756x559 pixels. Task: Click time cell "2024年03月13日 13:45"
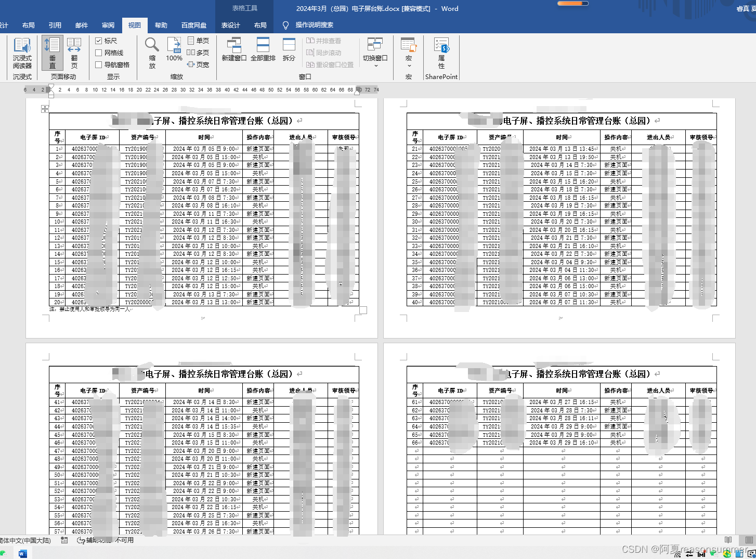point(562,149)
